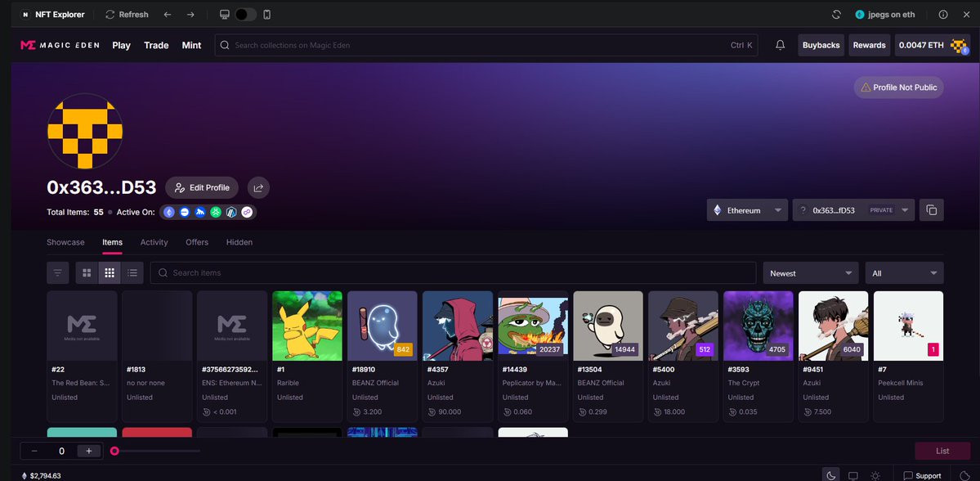Toggle the filters panel icon

pyautogui.click(x=57, y=272)
